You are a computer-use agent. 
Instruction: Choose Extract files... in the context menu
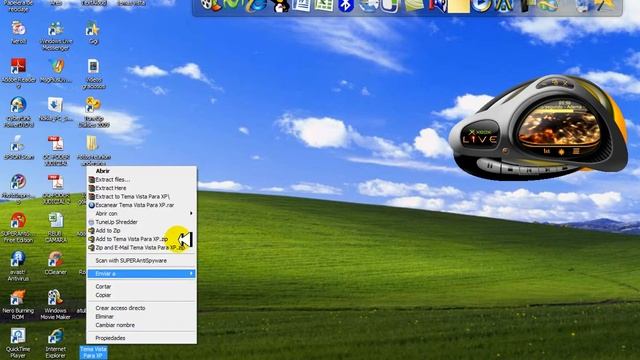click(141, 180)
